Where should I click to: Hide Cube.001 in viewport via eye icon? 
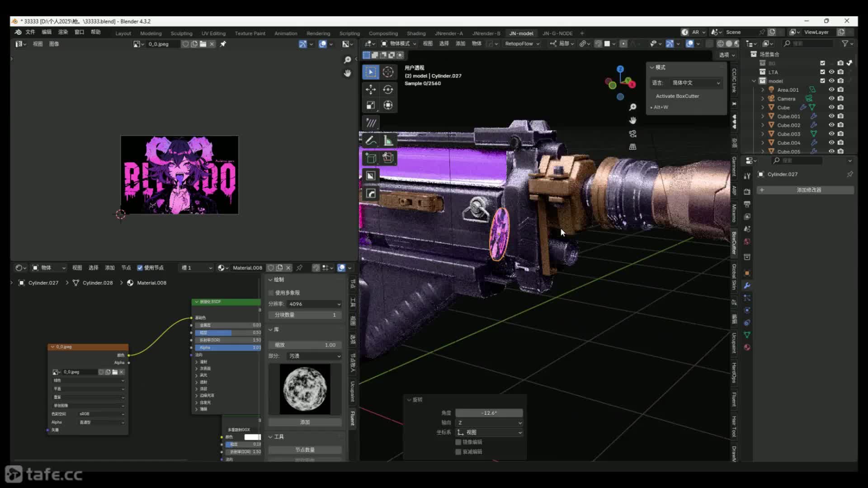click(831, 116)
